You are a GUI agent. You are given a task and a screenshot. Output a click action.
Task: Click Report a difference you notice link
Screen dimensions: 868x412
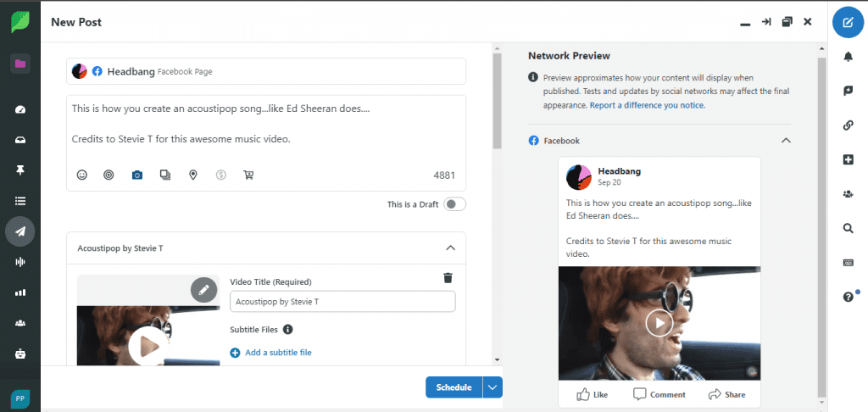[x=647, y=104]
